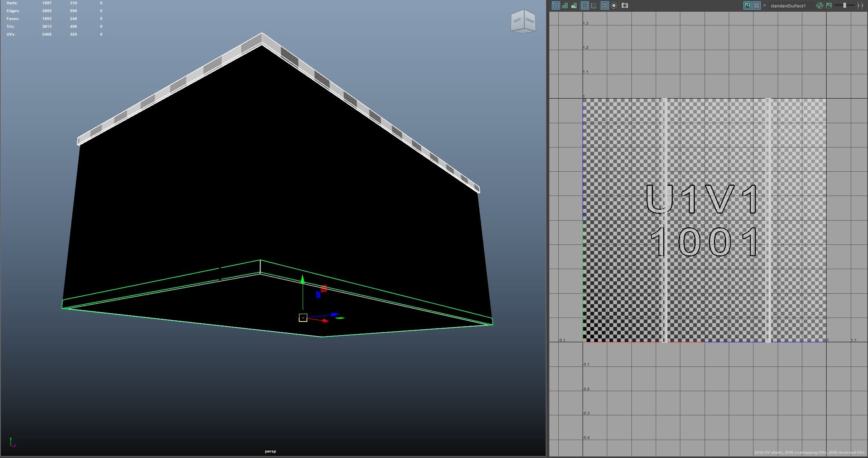Click the viewport axis orientation indicator
The height and width of the screenshot is (458, 868).
13,442
